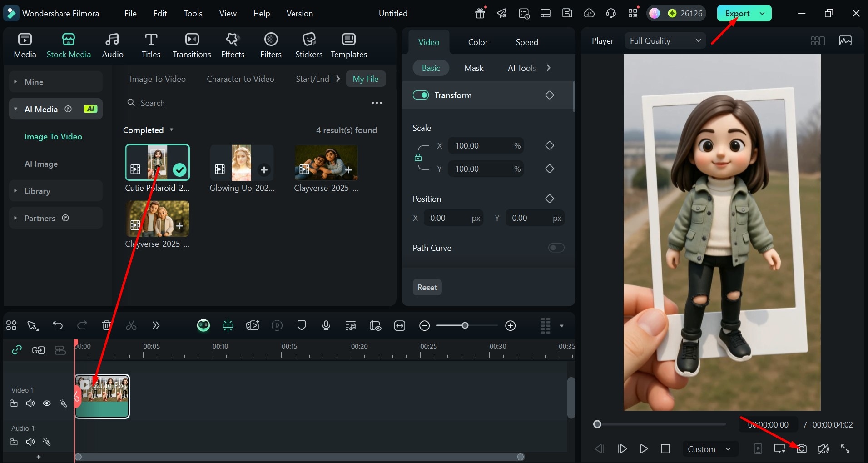This screenshot has height=463, width=868.
Task: Open the Titles panel
Action: [x=151, y=45]
